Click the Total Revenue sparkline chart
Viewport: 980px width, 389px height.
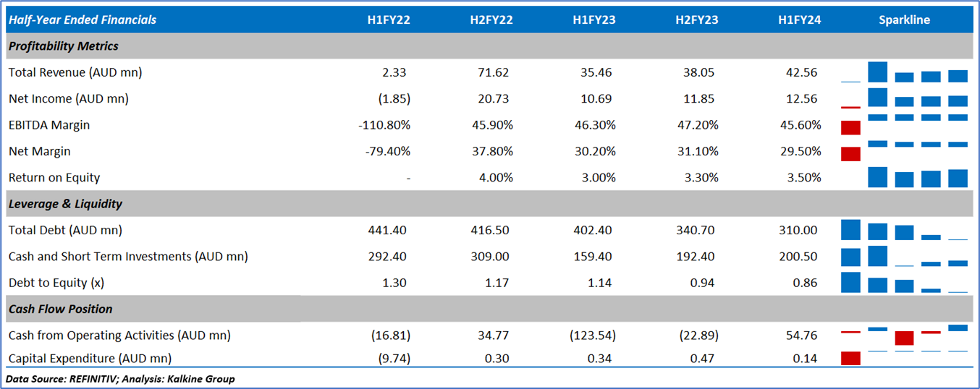click(904, 72)
